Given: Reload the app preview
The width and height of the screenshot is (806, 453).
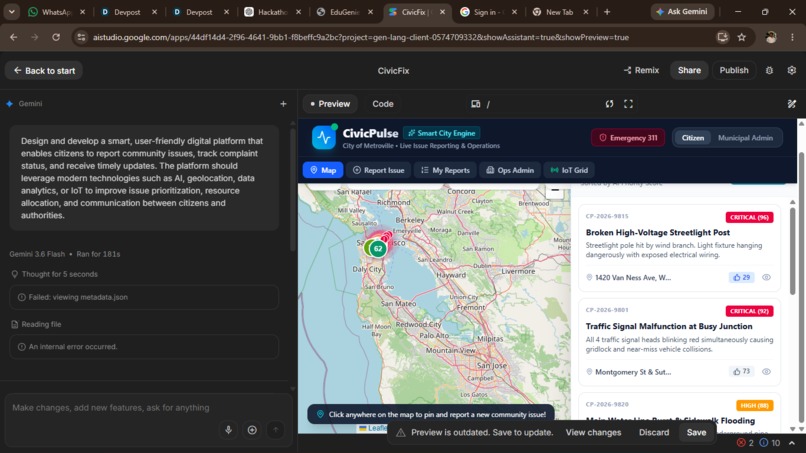Looking at the screenshot, I should [609, 104].
